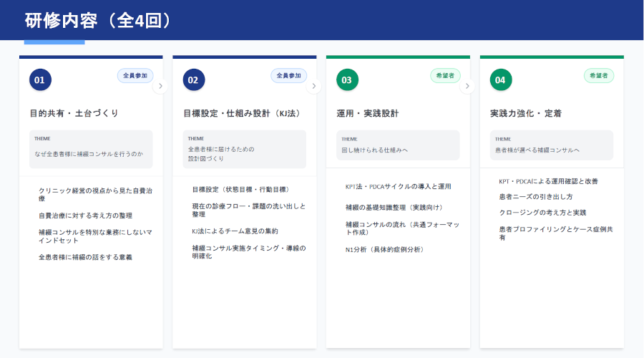644x358 pixels.
Task: Select item KJ法によるチーム意見の集約
Action: coord(235,231)
